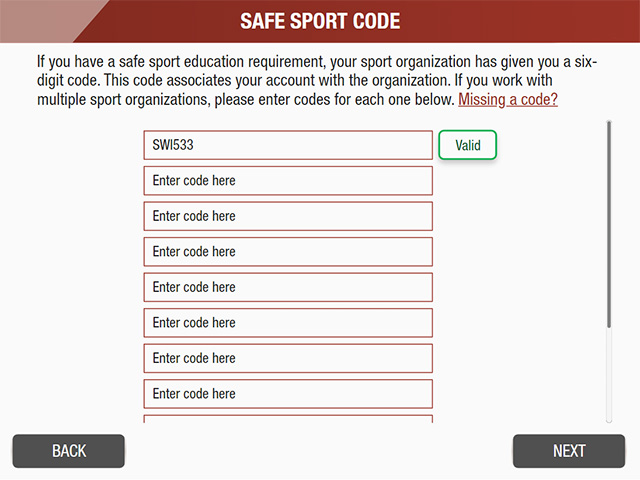640x480 pixels.
Task: Click the green Valid status badge
Action: point(468,145)
